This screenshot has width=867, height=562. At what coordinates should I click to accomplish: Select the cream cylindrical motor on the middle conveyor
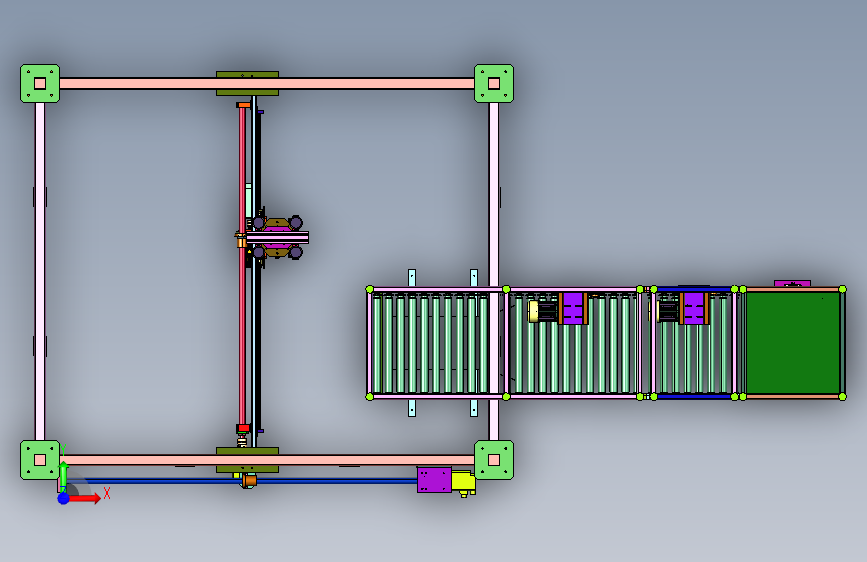533,311
